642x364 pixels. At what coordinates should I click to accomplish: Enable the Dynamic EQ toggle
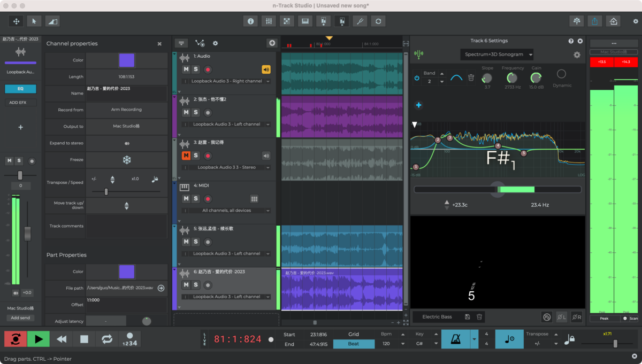click(561, 74)
